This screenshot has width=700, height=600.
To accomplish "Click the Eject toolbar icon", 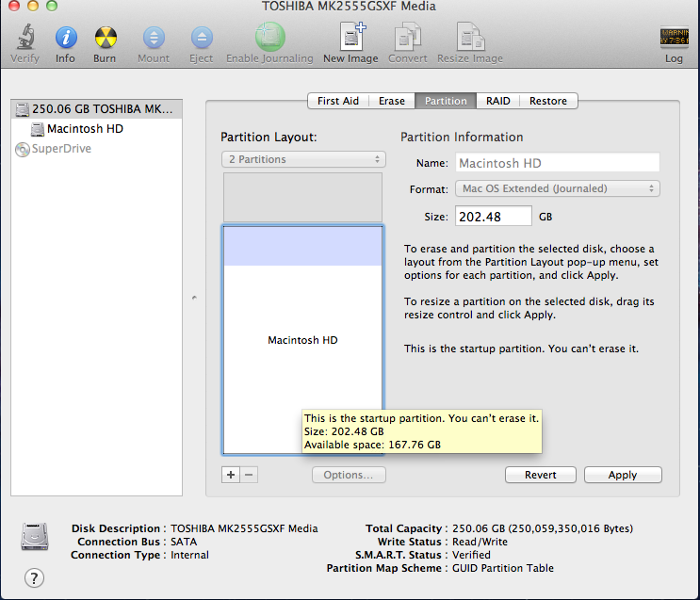I will click(x=202, y=38).
